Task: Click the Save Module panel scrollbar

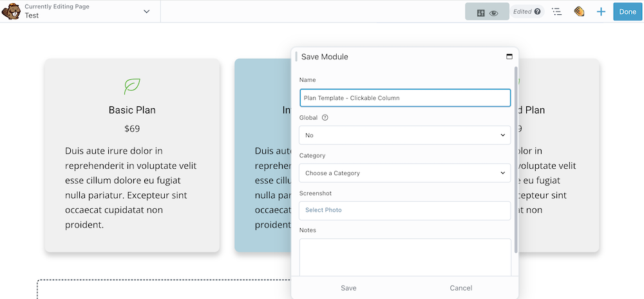Action: pos(516,159)
